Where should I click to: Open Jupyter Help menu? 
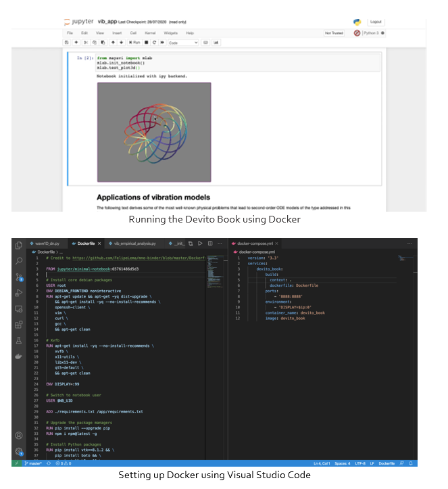[190, 33]
